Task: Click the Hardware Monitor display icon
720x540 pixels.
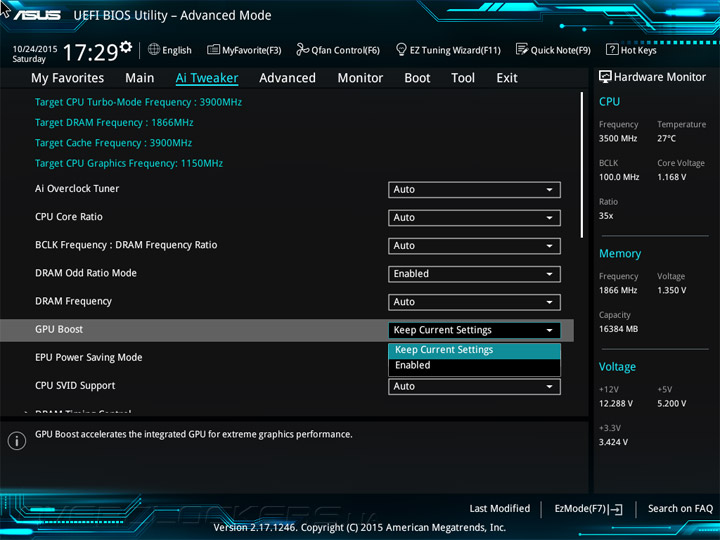Action: tap(605, 77)
